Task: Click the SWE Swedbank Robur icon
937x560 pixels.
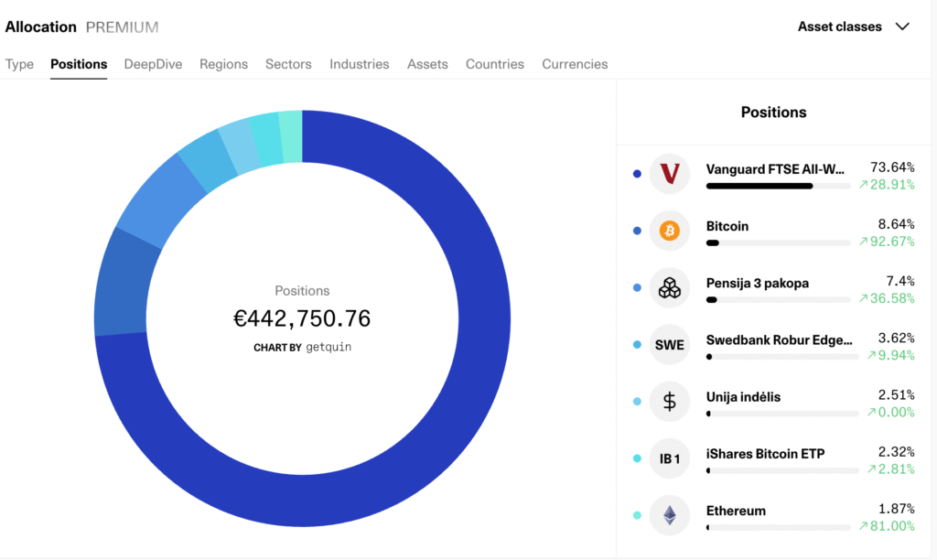Action: tap(669, 345)
